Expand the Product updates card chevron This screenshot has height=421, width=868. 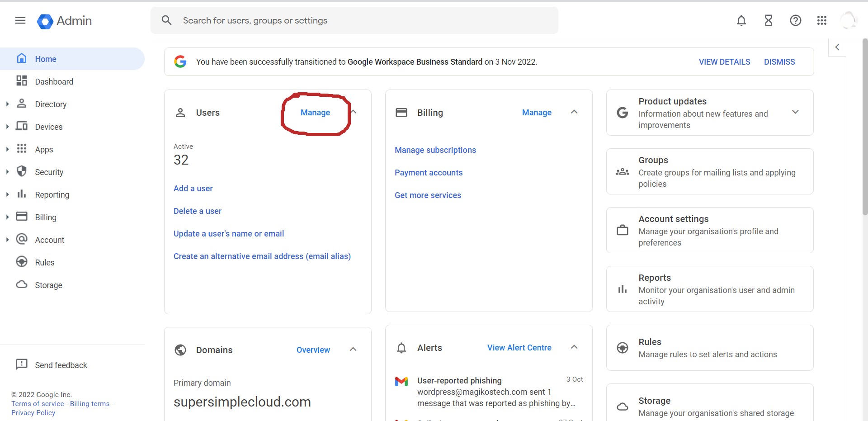tap(795, 112)
